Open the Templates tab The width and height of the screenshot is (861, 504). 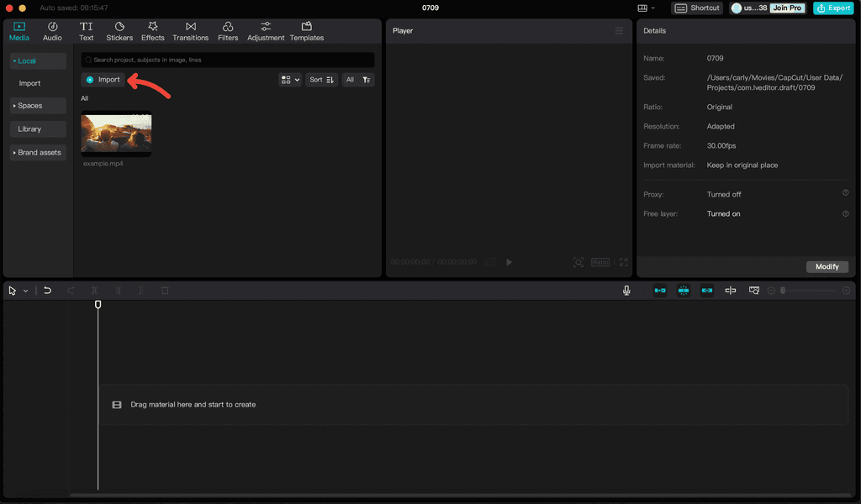tap(306, 31)
